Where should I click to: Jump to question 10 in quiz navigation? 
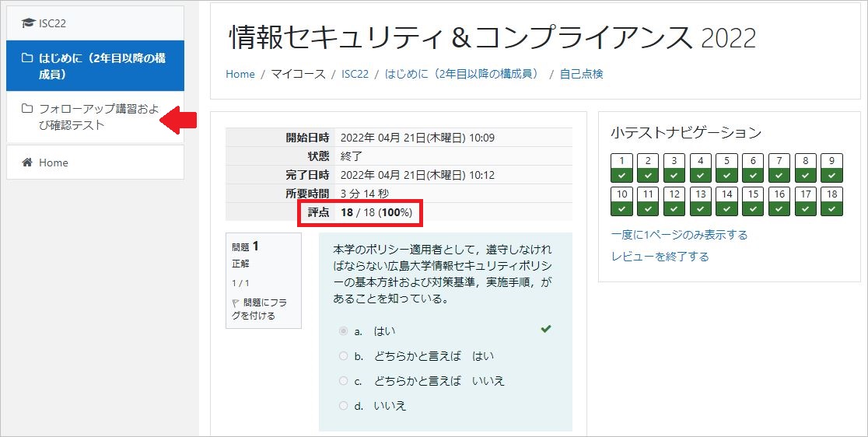coord(621,201)
